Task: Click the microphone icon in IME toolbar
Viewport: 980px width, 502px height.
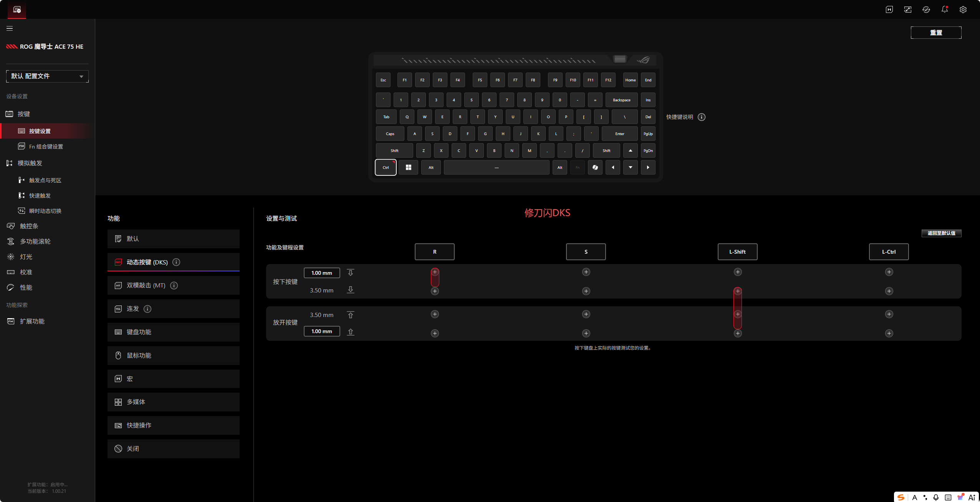Action: (x=936, y=497)
